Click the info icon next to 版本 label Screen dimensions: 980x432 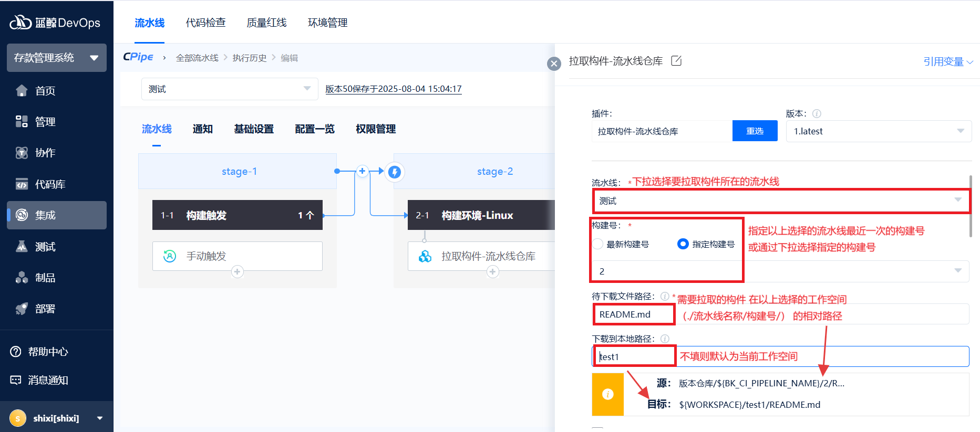click(x=817, y=113)
